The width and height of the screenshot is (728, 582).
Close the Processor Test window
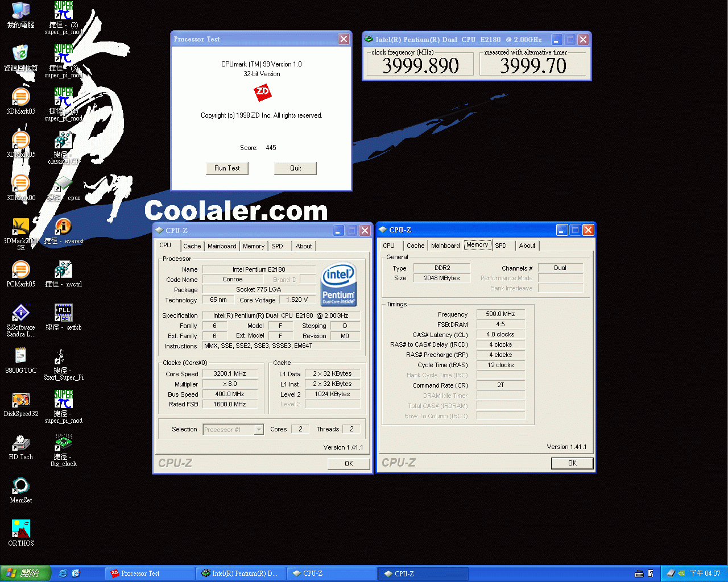pyautogui.click(x=344, y=39)
